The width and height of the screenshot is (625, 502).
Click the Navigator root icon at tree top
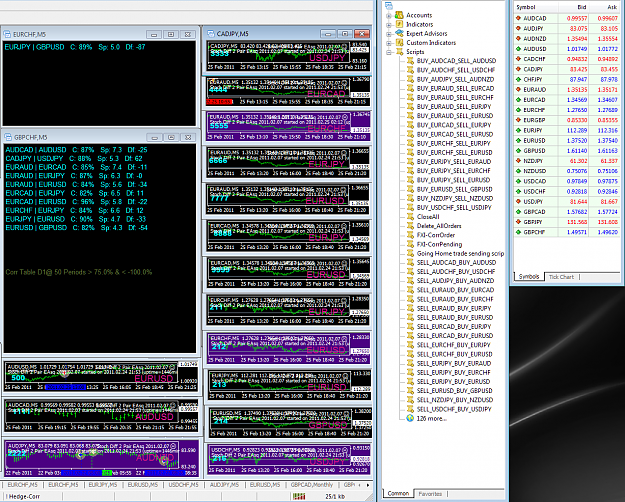coord(389,6)
